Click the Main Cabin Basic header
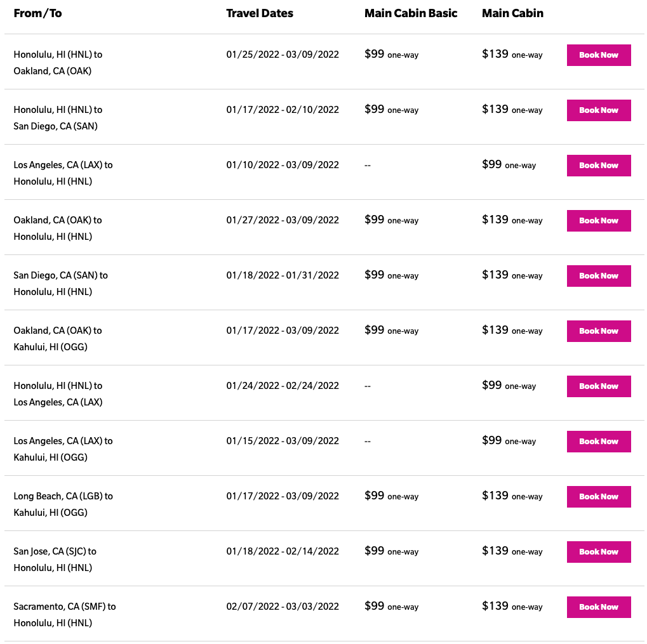Screen dimensions: 647x644 [411, 13]
